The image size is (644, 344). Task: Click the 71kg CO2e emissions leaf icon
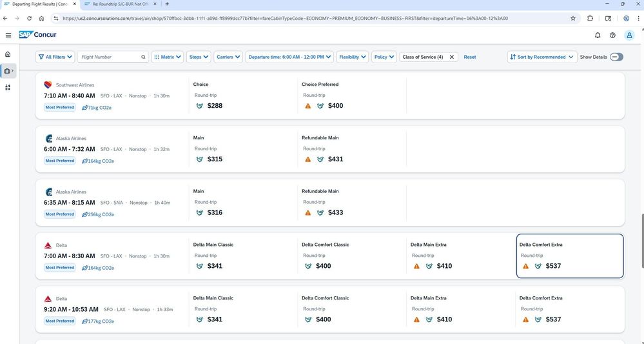[84, 108]
